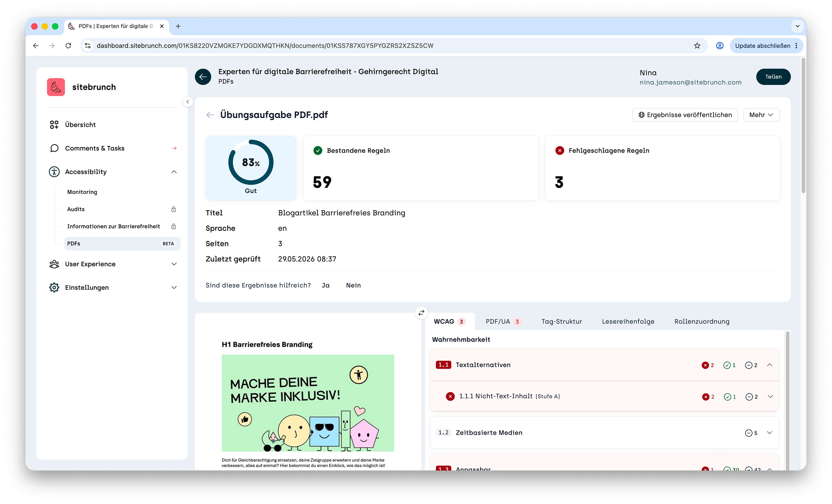The height and width of the screenshot is (504, 832).
Task: Click the date 29.05.2026 08:37
Action: pyautogui.click(x=307, y=259)
